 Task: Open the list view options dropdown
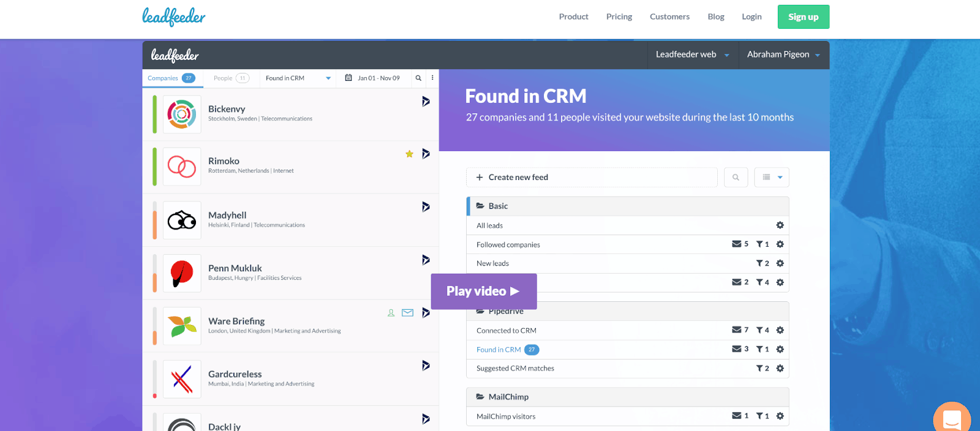click(772, 178)
